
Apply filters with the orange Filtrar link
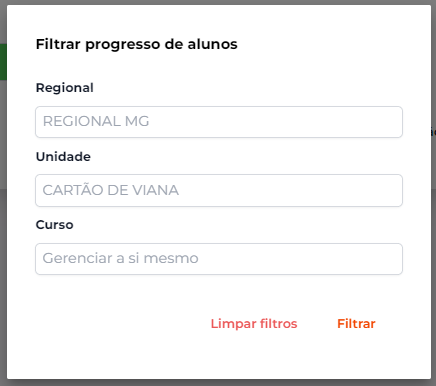[x=356, y=323]
